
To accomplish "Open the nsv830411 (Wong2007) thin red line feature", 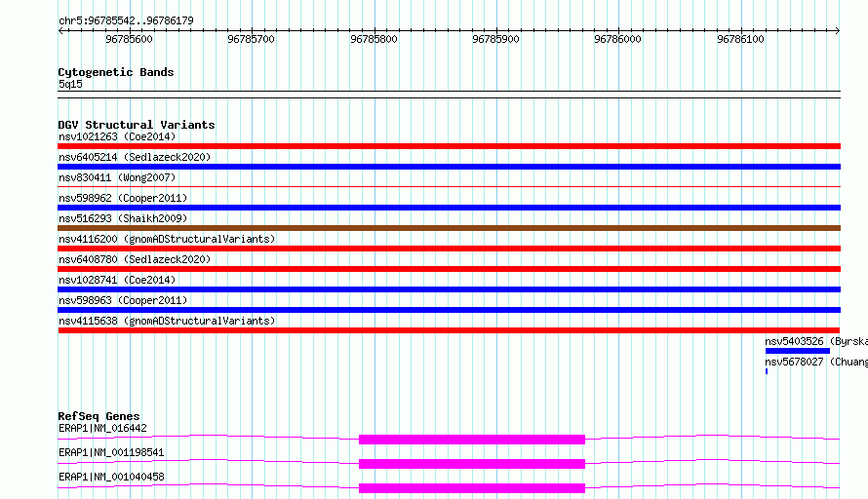I will click(x=449, y=187).
